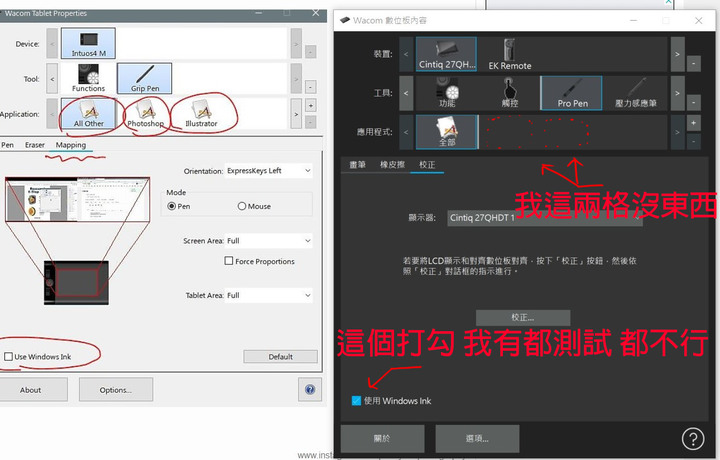Remove application with minus in 應用程式 row
The height and width of the screenshot is (460, 720).
pyautogui.click(x=693, y=141)
